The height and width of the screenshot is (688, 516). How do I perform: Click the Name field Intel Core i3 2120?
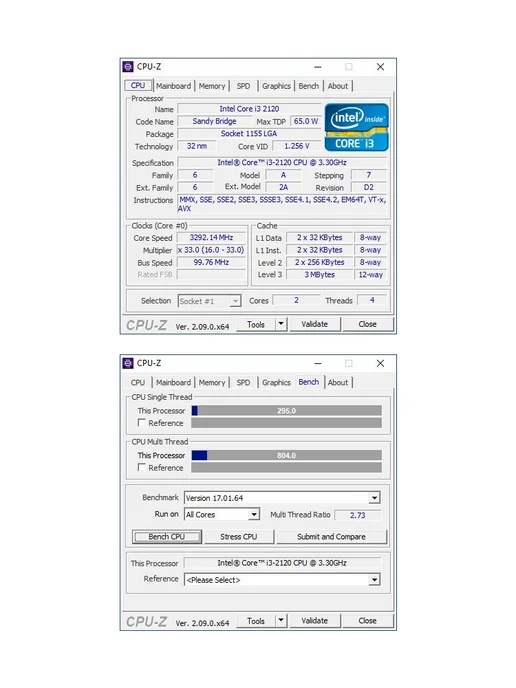(249, 109)
